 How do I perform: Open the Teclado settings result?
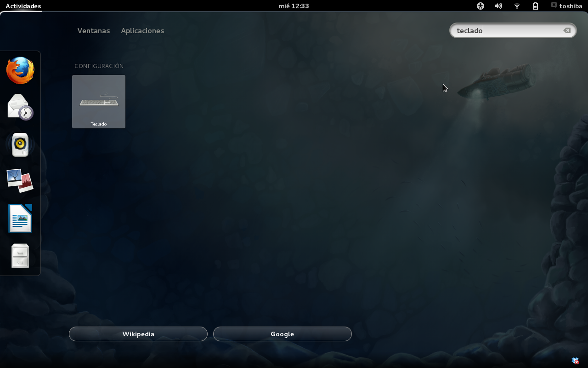[99, 102]
